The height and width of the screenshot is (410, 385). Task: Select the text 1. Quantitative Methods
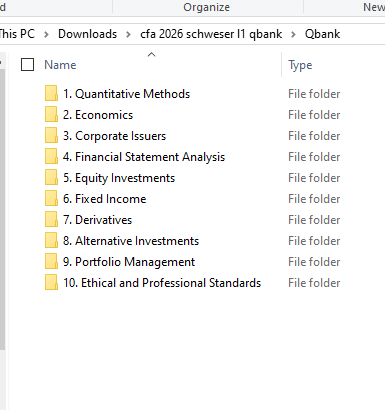tap(126, 94)
